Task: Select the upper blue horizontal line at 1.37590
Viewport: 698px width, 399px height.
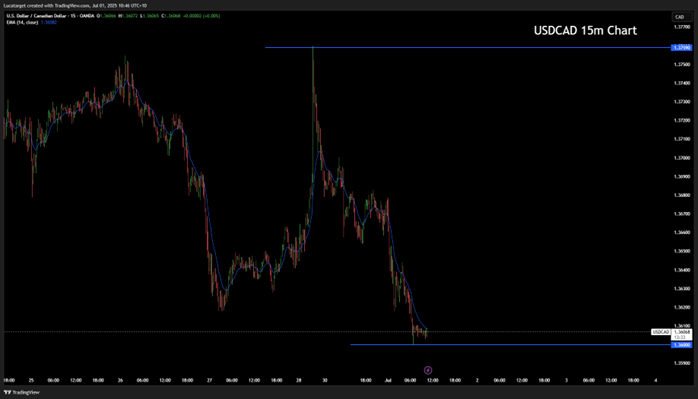Action: click(467, 47)
